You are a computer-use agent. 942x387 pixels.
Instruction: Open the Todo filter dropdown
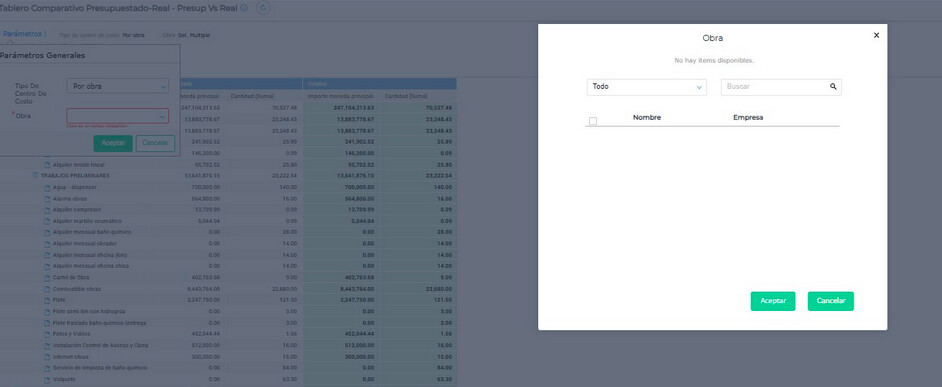(646, 87)
